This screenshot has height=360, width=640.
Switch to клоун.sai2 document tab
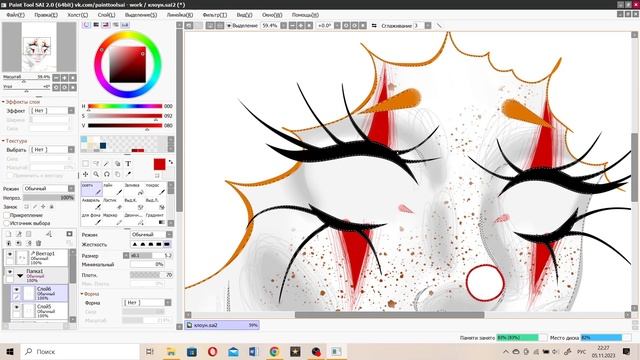tap(222, 325)
